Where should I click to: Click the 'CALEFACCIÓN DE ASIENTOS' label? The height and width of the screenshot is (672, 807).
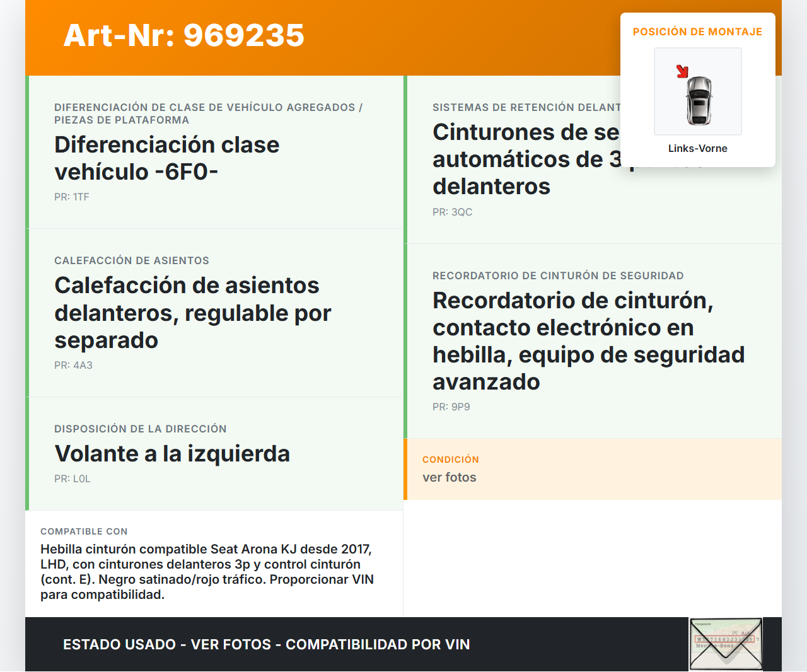click(x=132, y=260)
